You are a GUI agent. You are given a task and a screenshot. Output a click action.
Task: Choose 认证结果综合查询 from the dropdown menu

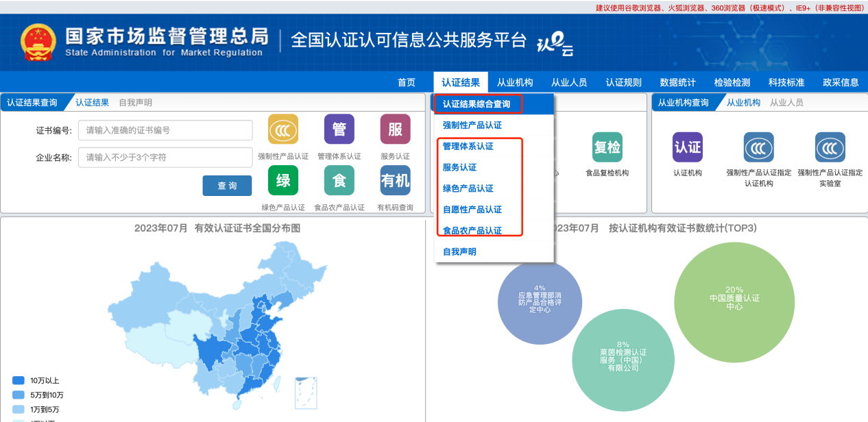(477, 104)
